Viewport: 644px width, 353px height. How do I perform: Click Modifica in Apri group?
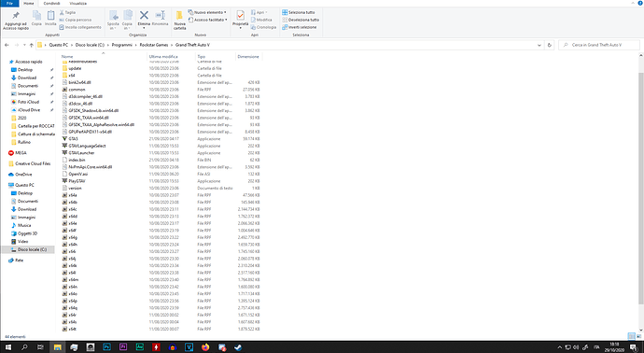point(261,20)
